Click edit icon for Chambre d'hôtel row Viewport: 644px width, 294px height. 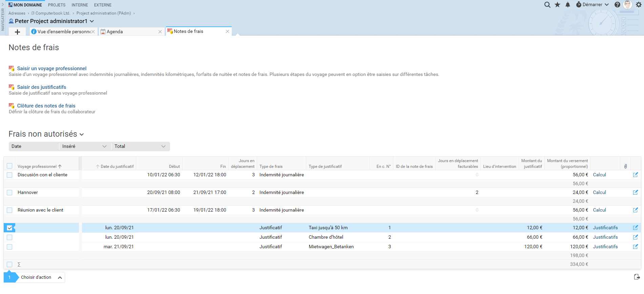point(635,237)
